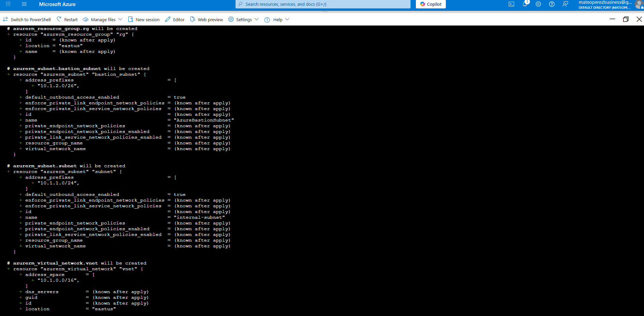Viewport: 644px width, 316px height.
Task: Open the portal hamburger menu
Action: point(24,4)
